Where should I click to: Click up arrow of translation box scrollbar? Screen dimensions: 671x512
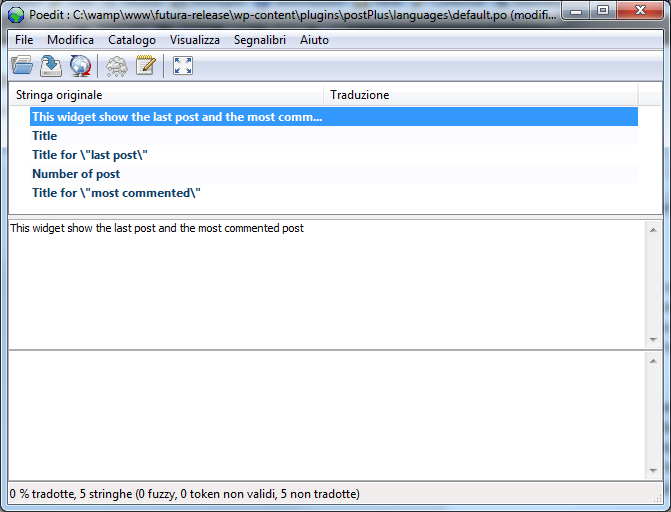(653, 361)
